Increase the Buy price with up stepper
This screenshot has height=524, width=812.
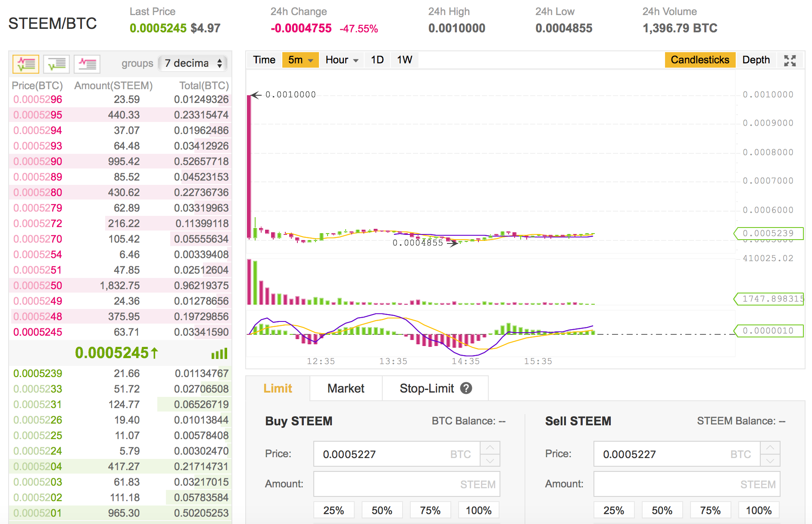click(490, 448)
